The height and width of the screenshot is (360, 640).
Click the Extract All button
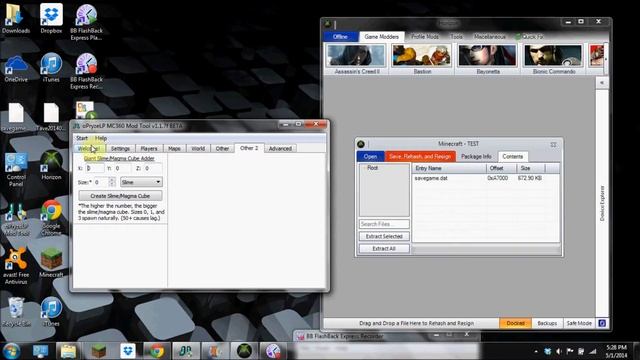point(384,249)
